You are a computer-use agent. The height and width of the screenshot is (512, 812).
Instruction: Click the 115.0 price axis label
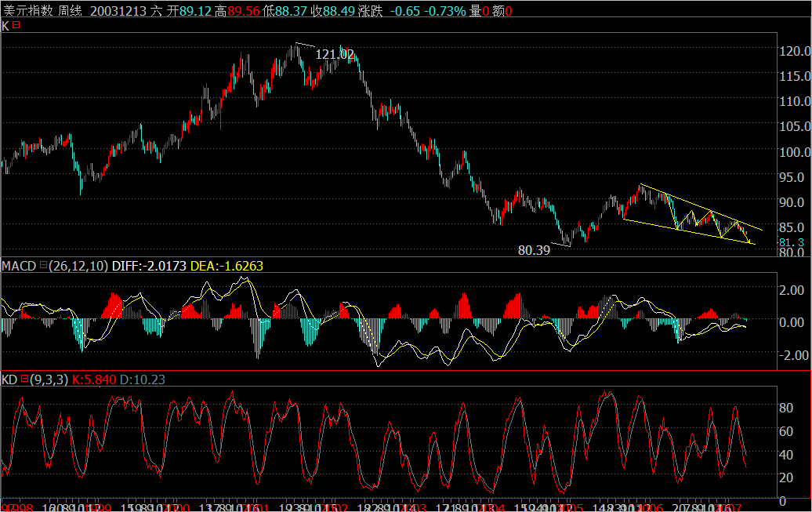tap(795, 76)
